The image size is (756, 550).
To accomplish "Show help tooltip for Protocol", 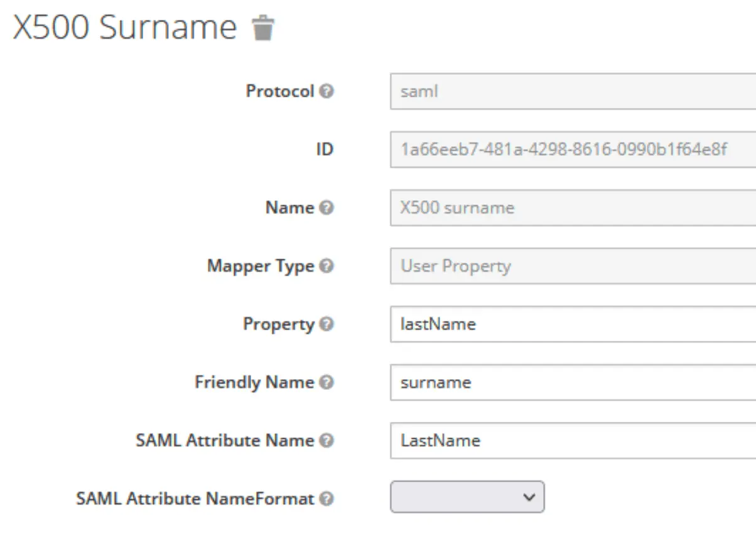I will (x=326, y=92).
